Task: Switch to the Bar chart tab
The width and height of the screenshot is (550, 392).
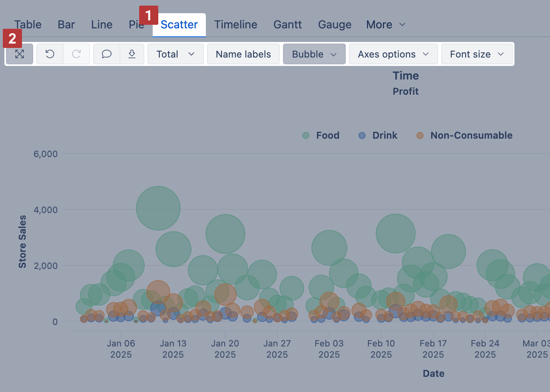Action: (66, 25)
